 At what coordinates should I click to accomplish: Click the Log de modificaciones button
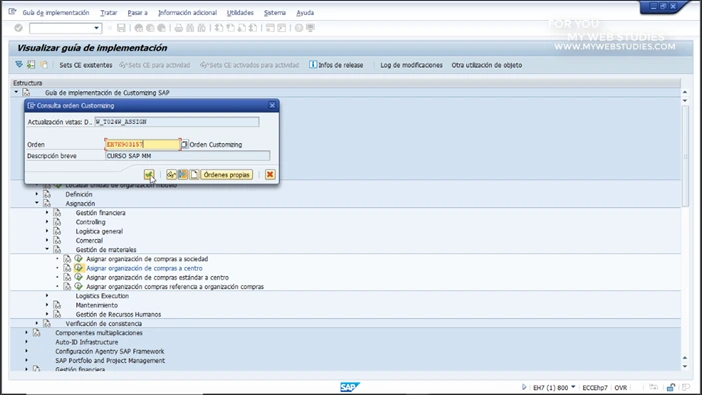click(411, 65)
